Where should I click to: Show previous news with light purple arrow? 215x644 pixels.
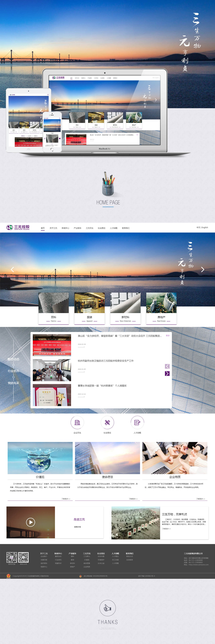click(x=167, y=366)
